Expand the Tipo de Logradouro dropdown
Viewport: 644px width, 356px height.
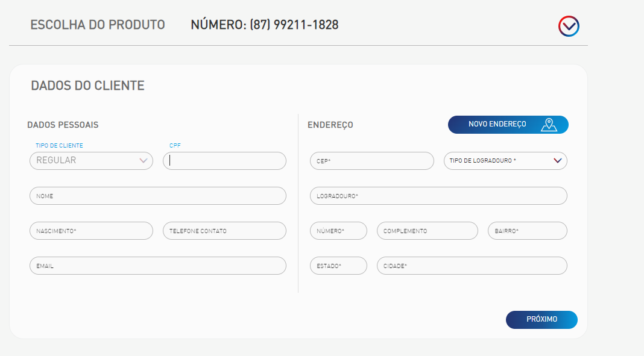click(x=505, y=161)
